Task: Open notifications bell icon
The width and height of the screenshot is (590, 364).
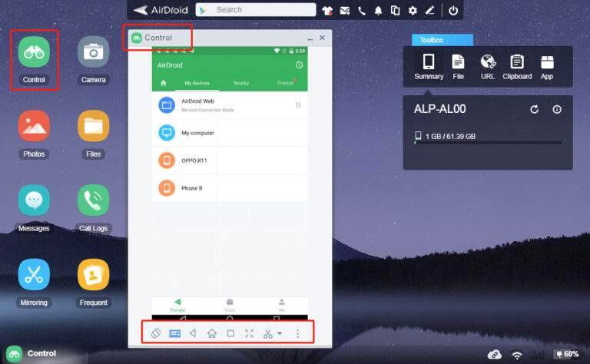Action: coord(378,11)
